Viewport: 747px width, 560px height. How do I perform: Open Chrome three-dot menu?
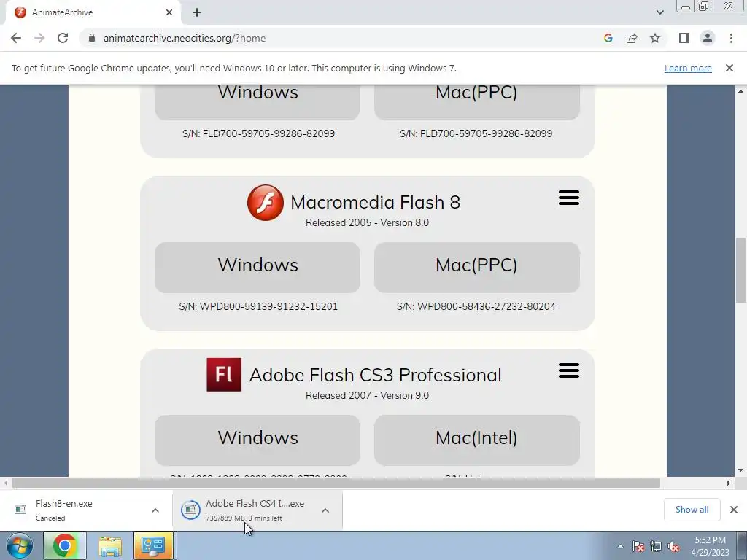(731, 38)
